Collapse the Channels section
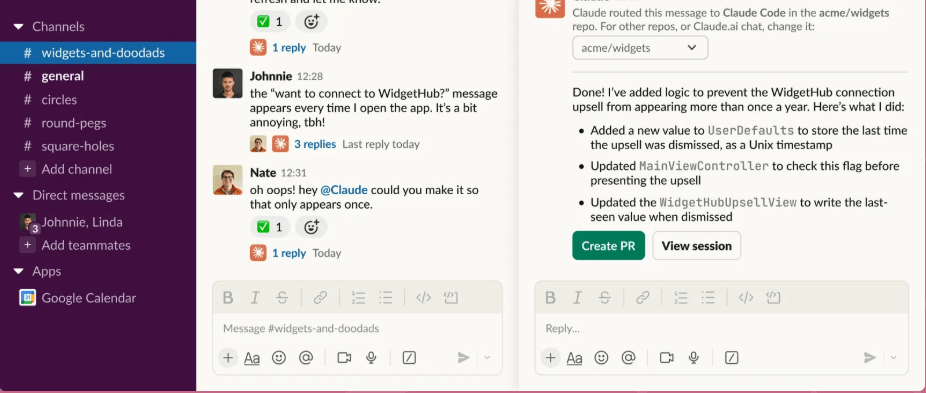Screen dimensions: 926x393 18,27
